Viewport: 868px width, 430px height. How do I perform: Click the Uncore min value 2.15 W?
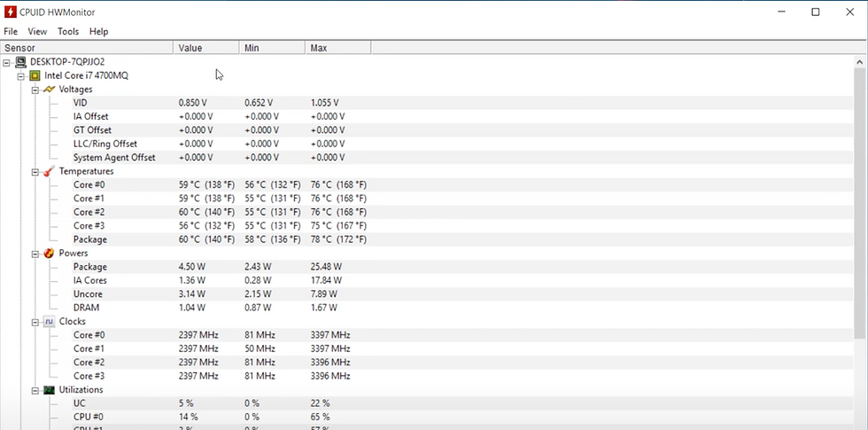[x=258, y=294]
